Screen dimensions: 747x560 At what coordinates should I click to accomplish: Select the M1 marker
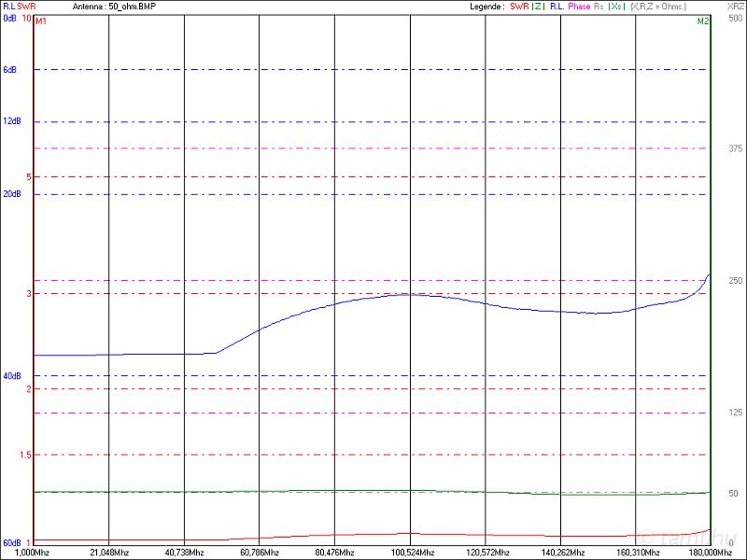[x=41, y=21]
